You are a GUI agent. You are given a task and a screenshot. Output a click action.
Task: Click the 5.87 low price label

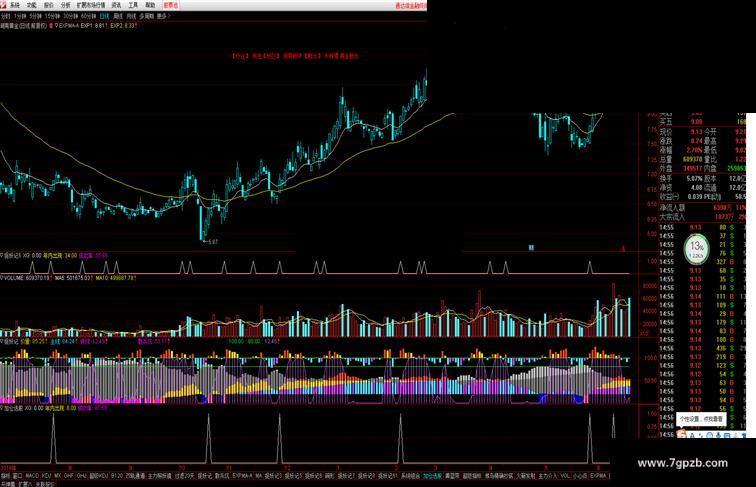tap(213, 242)
